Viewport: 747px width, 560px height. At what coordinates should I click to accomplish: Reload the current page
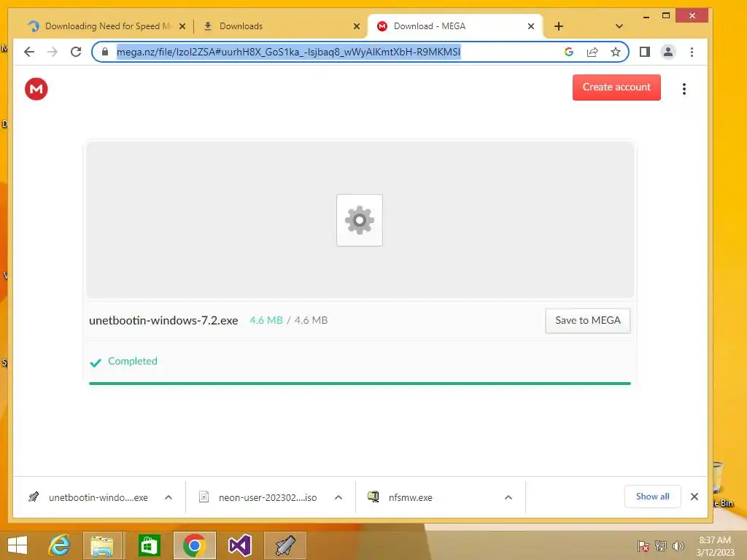click(76, 52)
